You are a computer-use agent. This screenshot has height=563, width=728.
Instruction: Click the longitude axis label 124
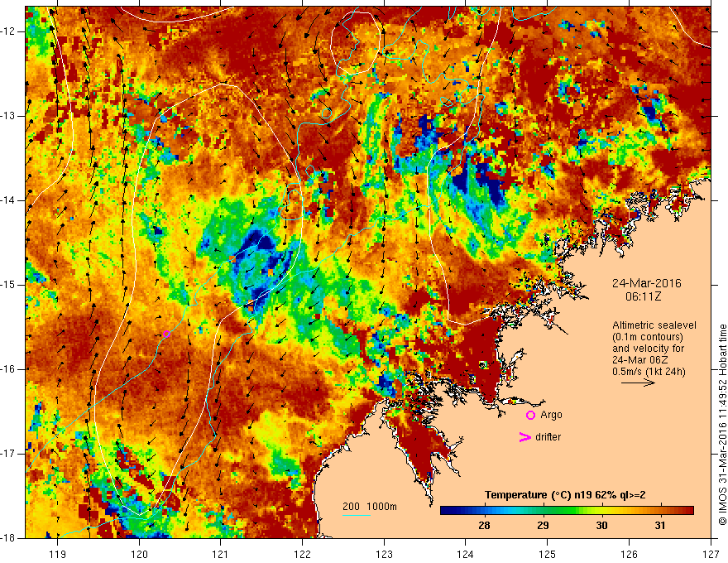[466, 554]
